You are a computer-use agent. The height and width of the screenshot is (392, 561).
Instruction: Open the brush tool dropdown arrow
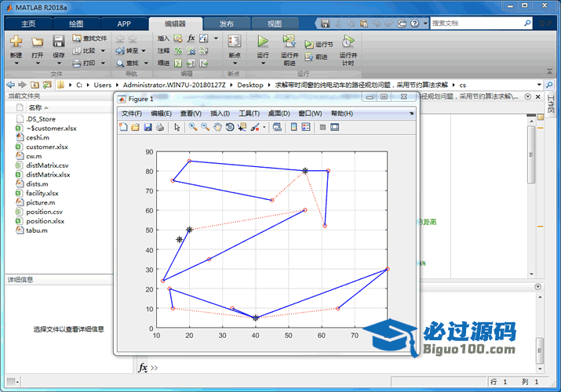click(264, 127)
